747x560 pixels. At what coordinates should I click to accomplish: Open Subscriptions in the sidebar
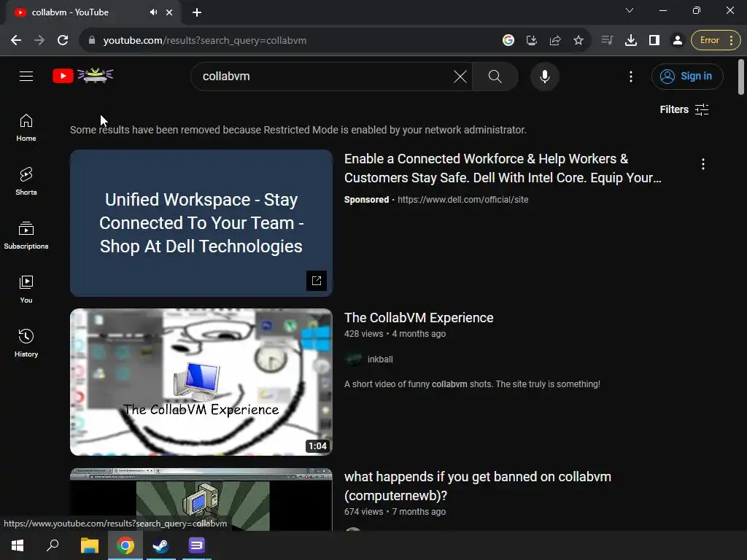(x=26, y=236)
